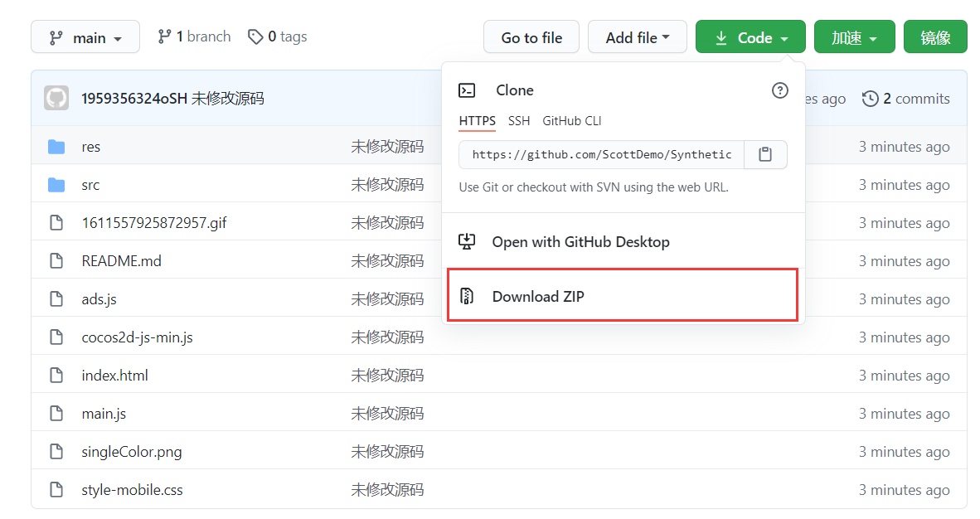
Task: Click file icon beside singleColor.png
Action: click(x=56, y=452)
